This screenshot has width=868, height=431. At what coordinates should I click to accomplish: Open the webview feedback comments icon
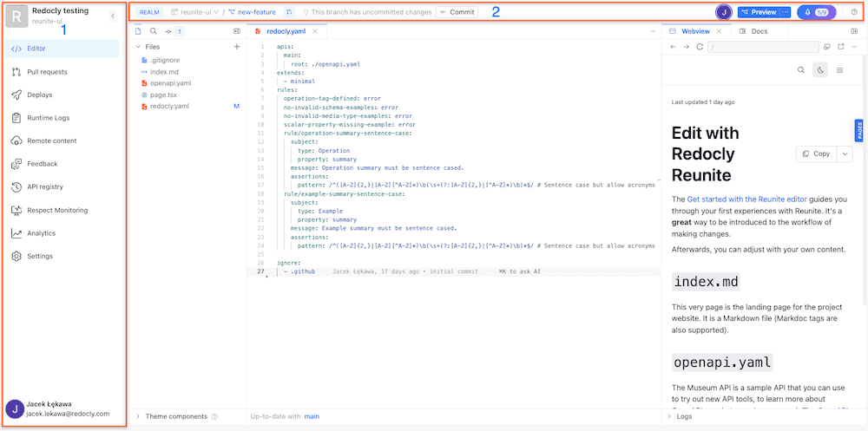point(827,47)
